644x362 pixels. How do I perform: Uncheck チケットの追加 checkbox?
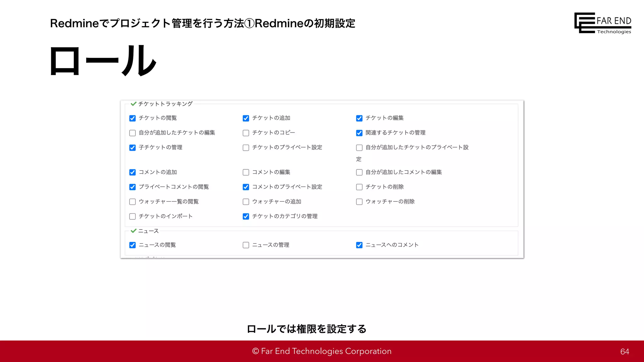tap(246, 118)
